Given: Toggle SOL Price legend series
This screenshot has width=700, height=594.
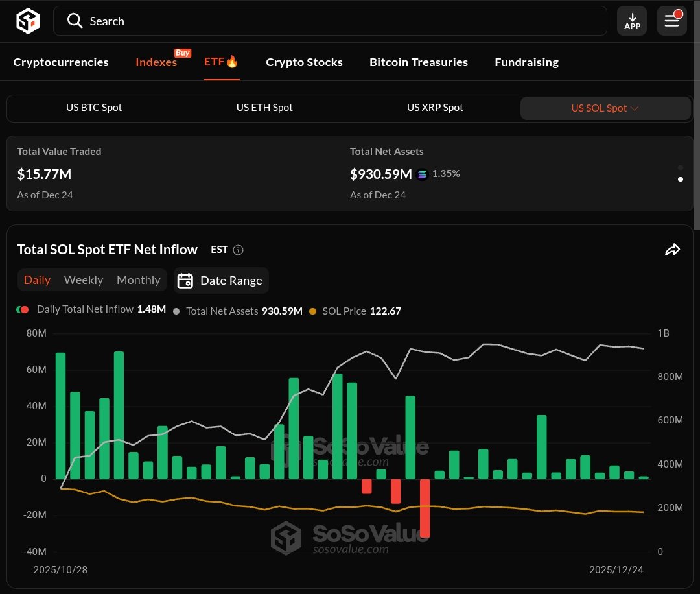Looking at the screenshot, I should click(344, 311).
